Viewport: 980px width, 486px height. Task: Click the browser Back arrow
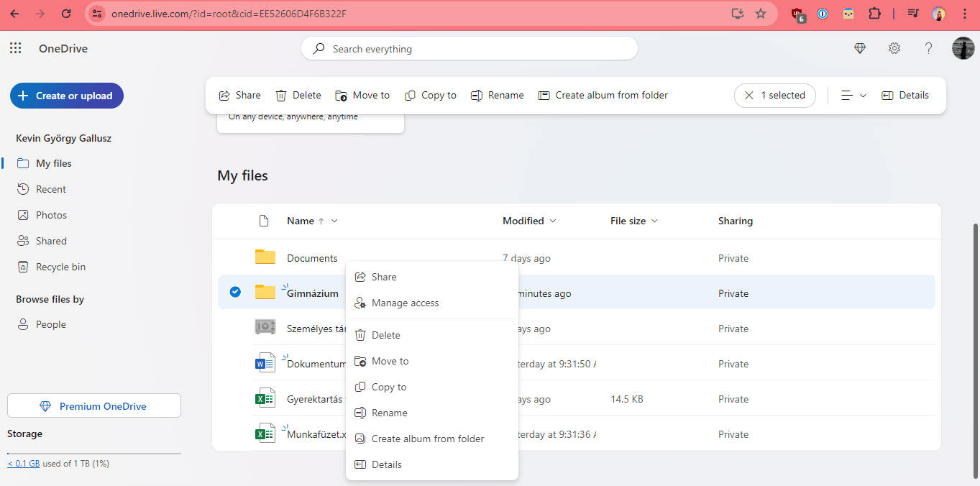pos(14,14)
